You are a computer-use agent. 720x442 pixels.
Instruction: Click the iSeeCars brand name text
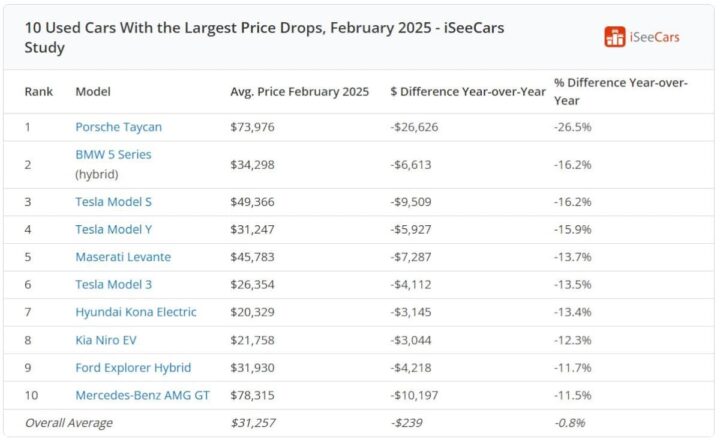click(656, 37)
